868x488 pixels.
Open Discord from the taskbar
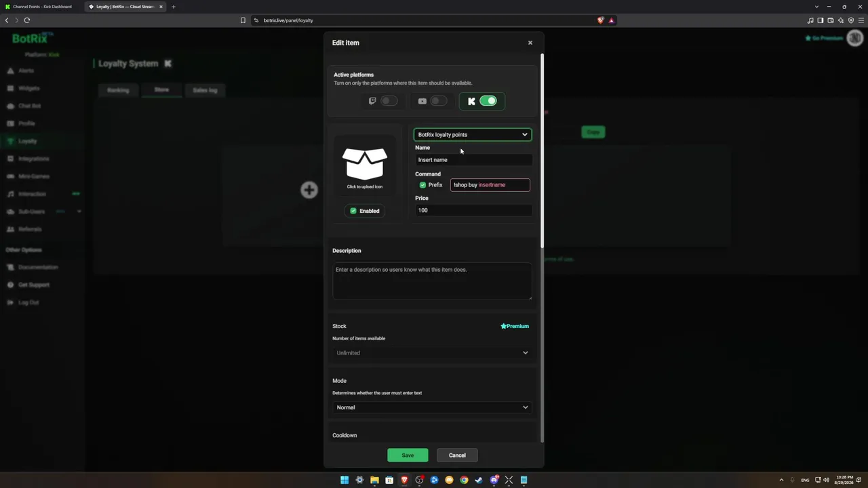494,480
